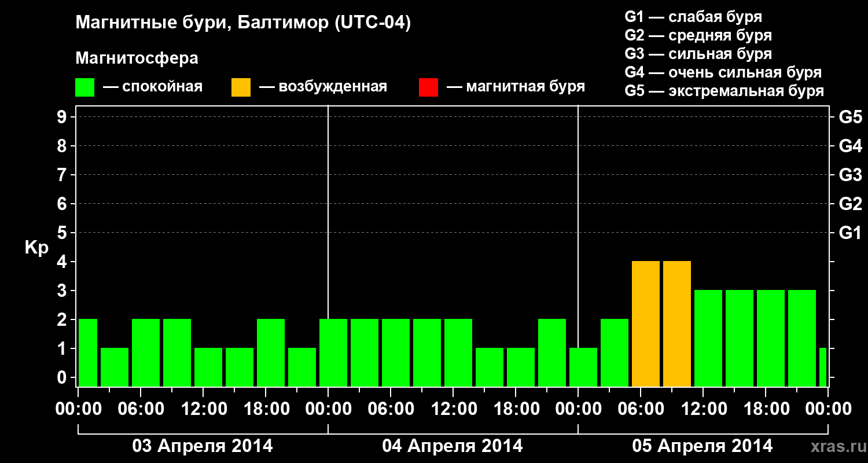
Task: Click legend line 'G5 — экстремальная буря'
Action: coord(724,91)
